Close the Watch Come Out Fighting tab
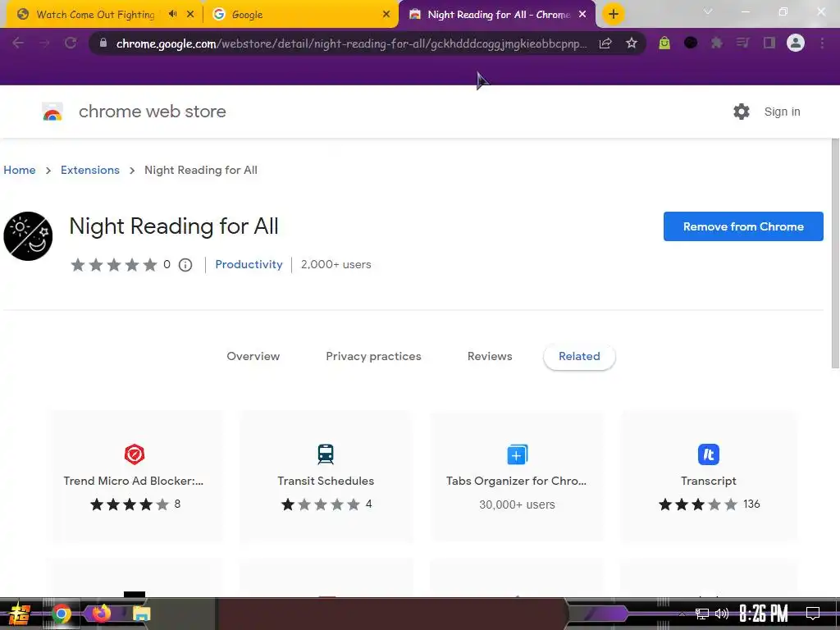This screenshot has height=630, width=840. 190,15
